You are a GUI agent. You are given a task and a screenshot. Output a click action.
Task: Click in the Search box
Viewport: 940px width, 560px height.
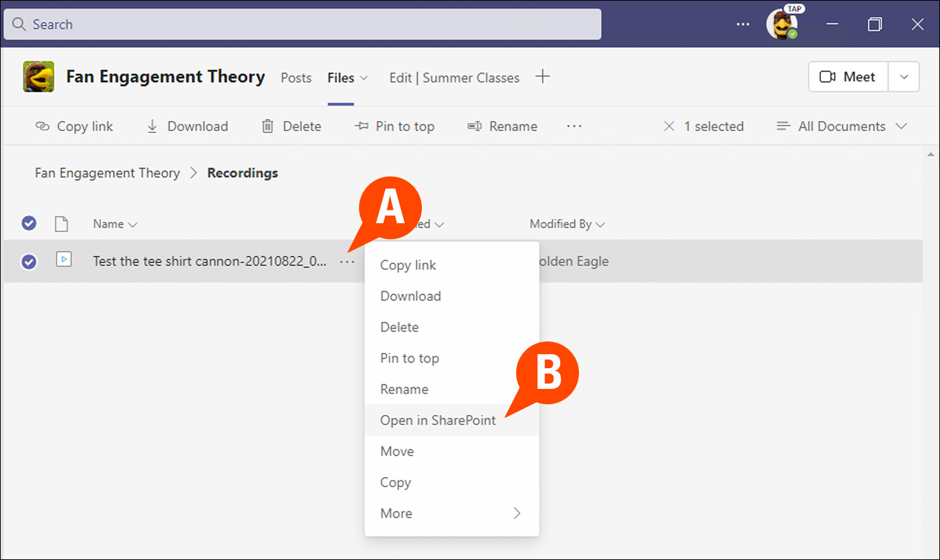[x=302, y=25]
